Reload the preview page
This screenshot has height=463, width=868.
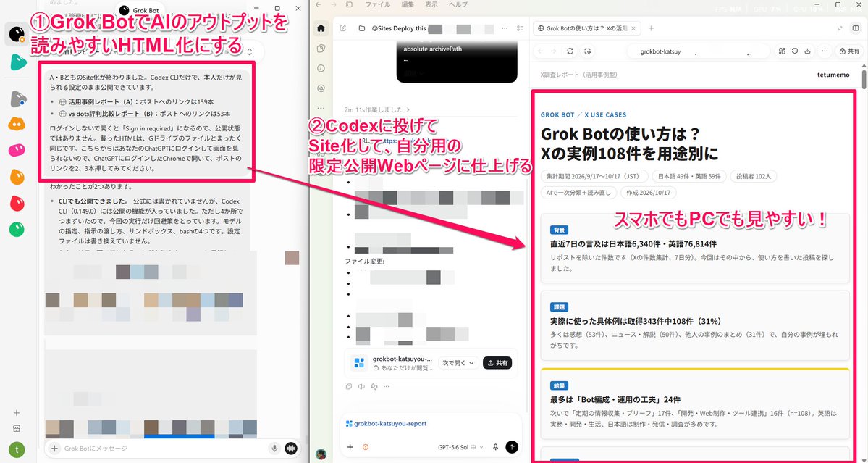(x=570, y=51)
